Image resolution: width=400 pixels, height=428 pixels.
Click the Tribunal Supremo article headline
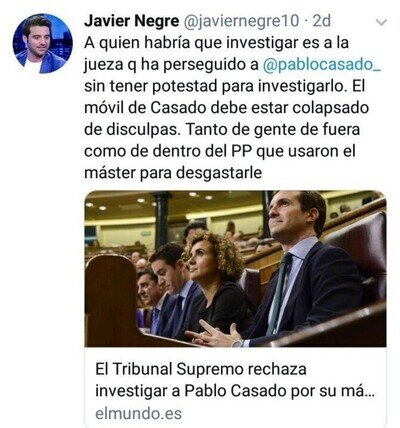(x=235, y=380)
